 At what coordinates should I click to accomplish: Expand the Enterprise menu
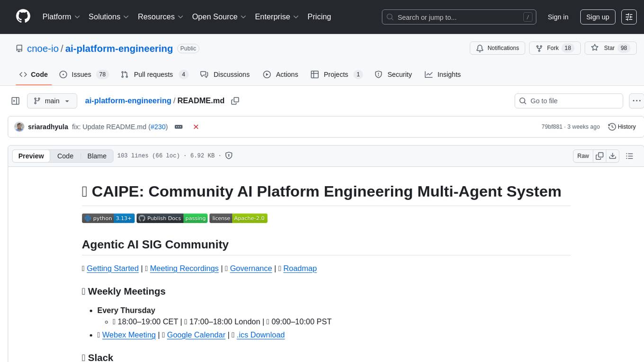277,17
